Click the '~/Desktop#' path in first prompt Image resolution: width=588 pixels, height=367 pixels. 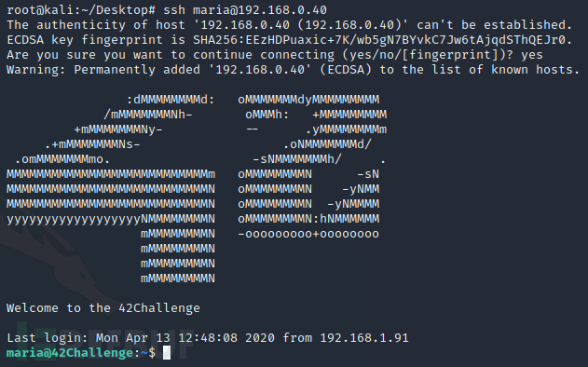[118, 9]
